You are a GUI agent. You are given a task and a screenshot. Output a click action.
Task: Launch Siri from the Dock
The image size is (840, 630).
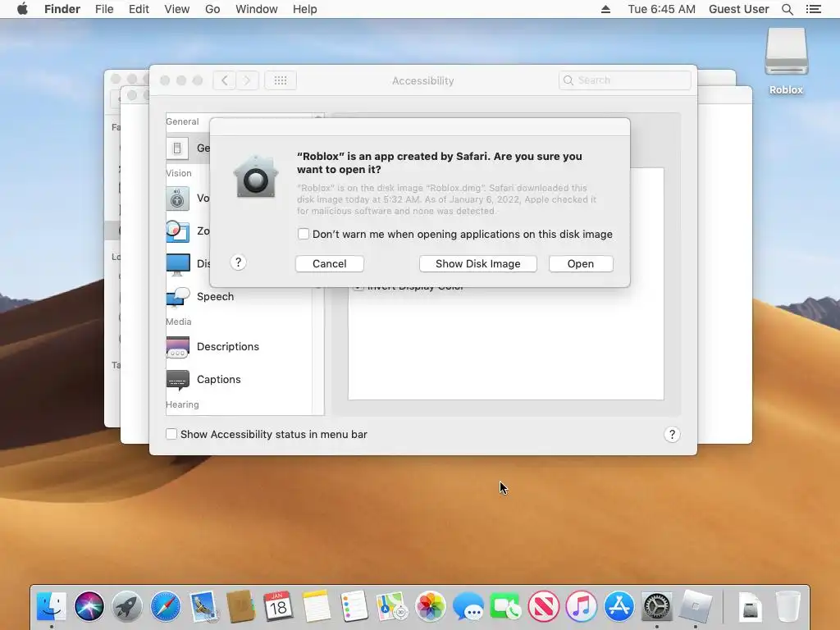click(x=89, y=606)
